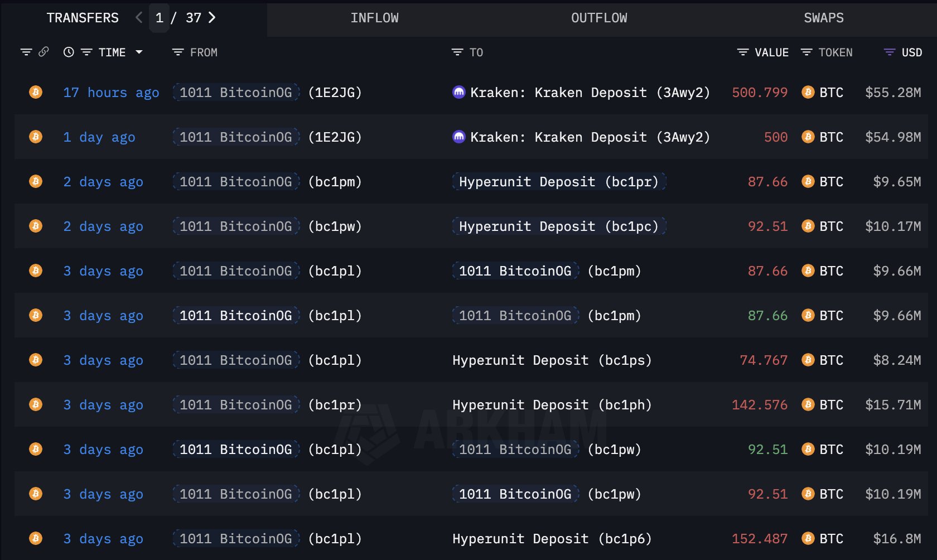Click the page number field showing 1
937x560 pixels.
pyautogui.click(x=160, y=18)
